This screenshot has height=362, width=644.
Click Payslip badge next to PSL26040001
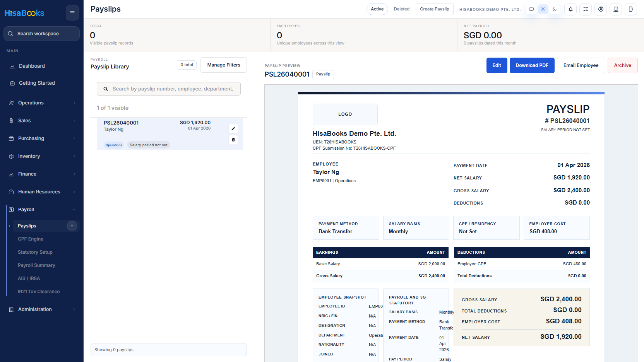(323, 74)
